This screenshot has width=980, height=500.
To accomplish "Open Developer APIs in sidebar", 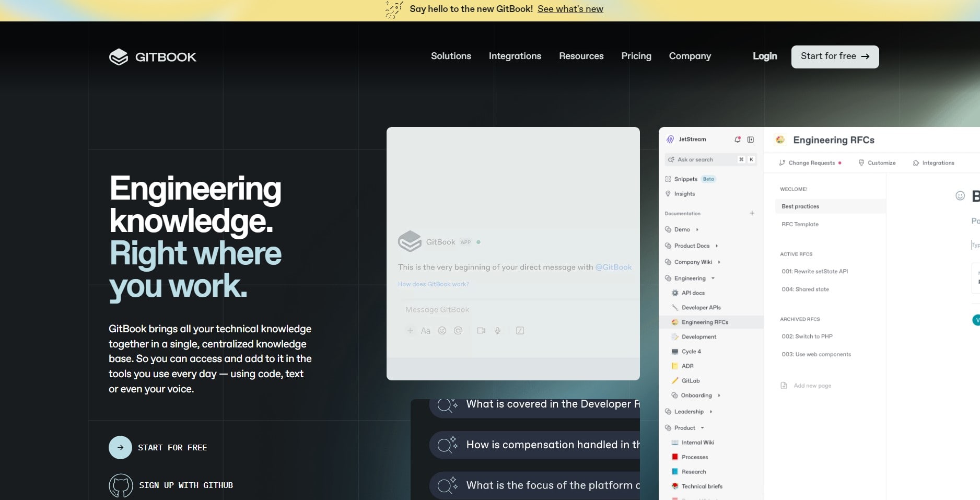I will point(701,308).
